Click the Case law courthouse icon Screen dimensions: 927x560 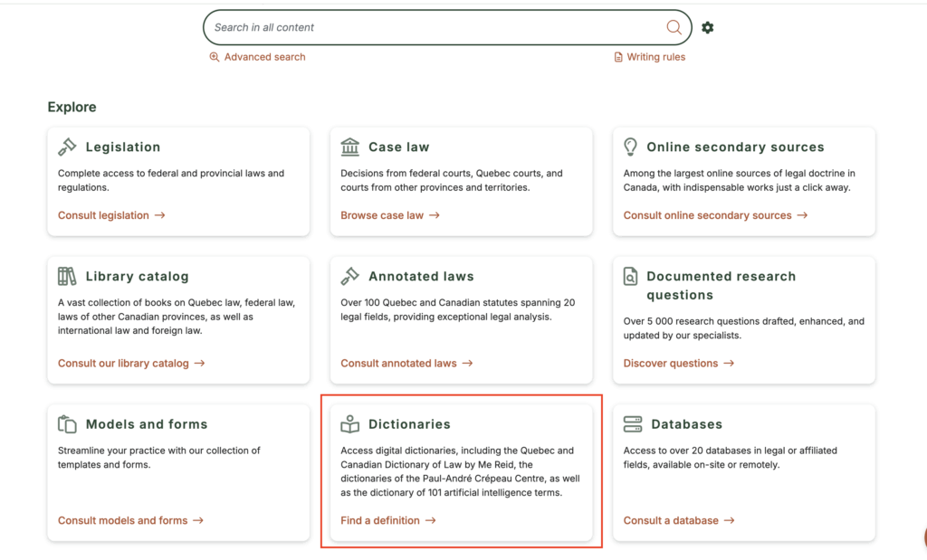[x=350, y=147]
